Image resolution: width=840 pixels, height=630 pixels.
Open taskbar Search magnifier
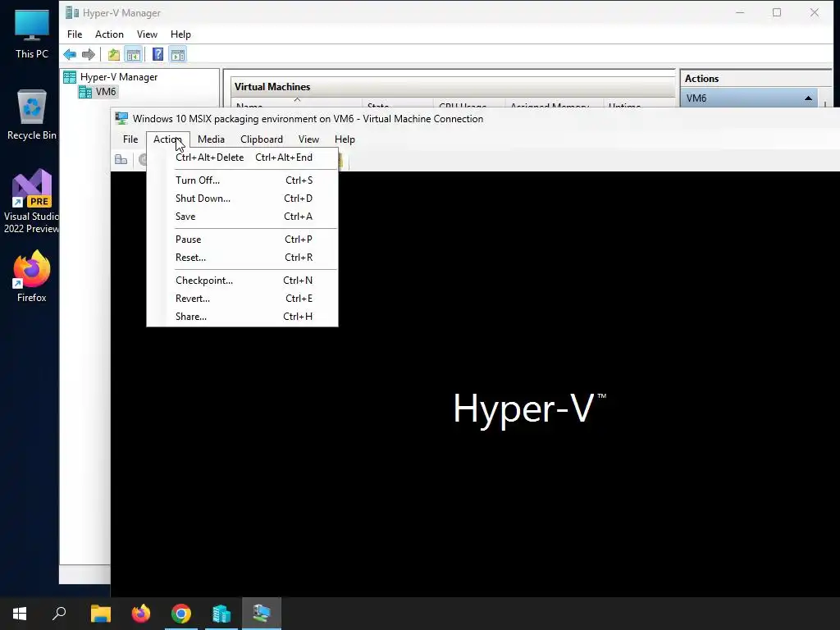(59, 614)
